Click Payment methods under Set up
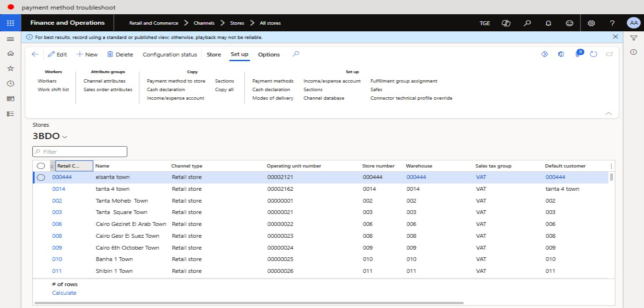 coord(273,81)
